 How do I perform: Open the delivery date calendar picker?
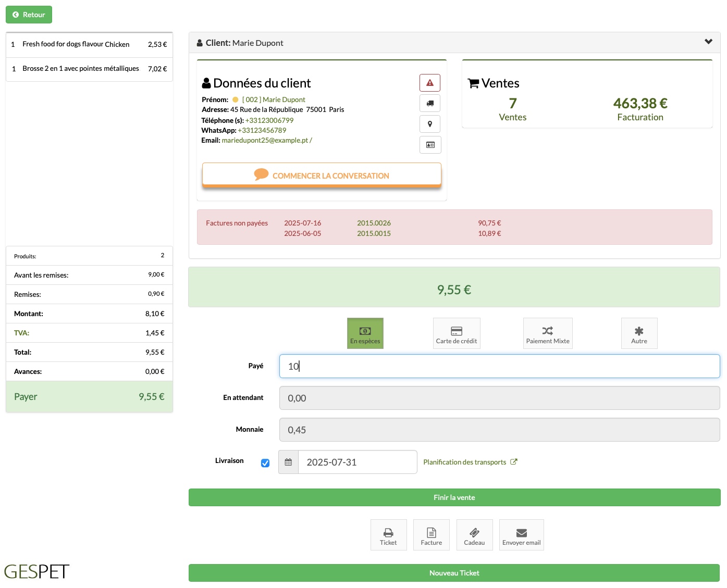tap(288, 462)
